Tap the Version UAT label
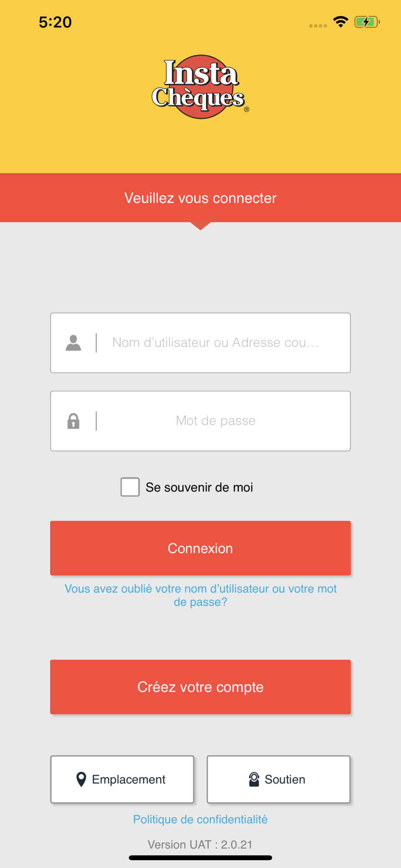The image size is (401, 868). (200, 845)
